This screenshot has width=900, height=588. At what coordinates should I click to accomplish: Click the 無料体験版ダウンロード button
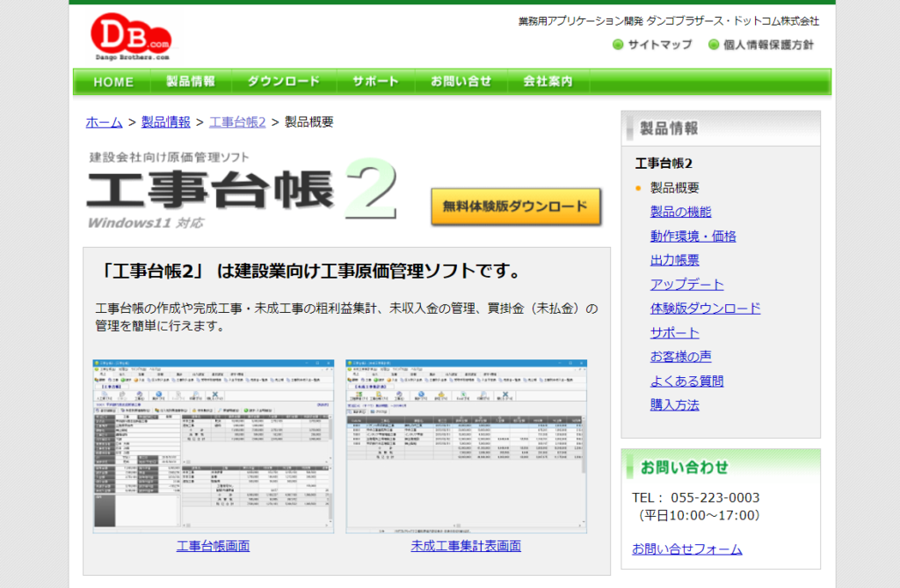click(515, 207)
